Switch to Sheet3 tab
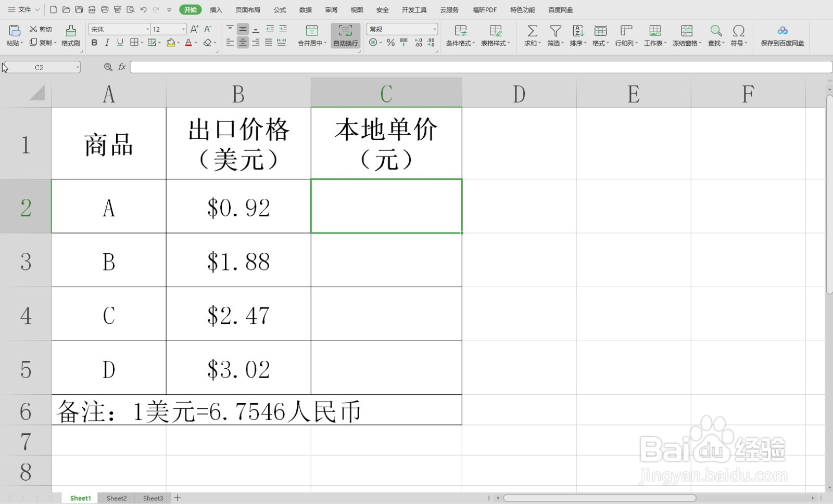 (153, 498)
